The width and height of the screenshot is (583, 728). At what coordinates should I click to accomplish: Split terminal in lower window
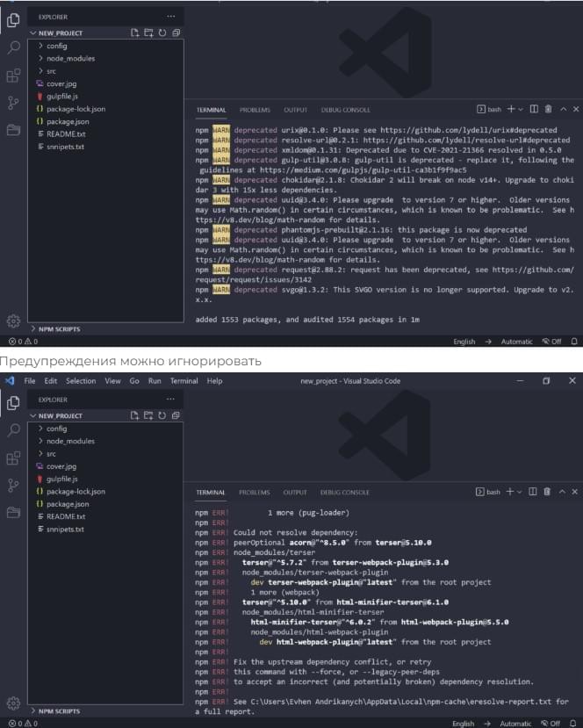pos(533,491)
